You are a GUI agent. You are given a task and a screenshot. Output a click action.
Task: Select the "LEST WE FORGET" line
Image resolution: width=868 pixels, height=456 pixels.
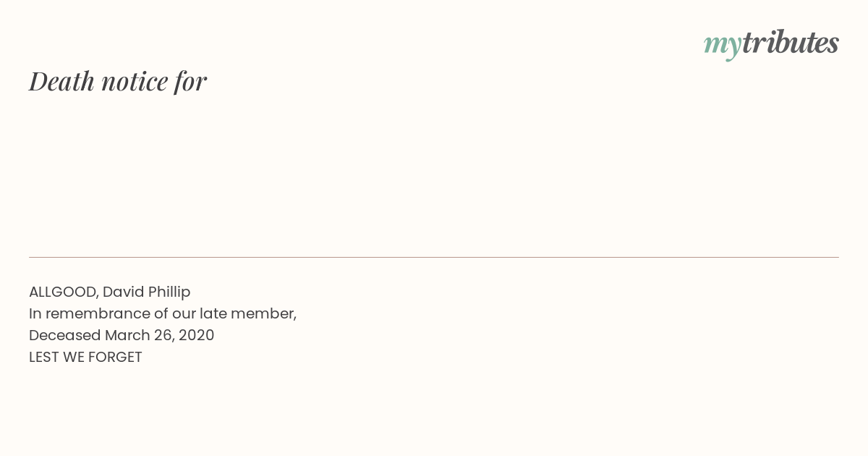[x=85, y=357]
